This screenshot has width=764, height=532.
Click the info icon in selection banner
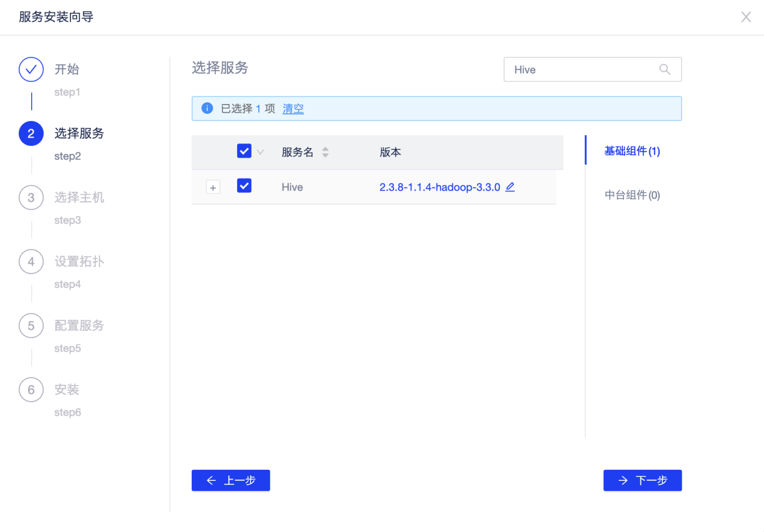[207, 109]
